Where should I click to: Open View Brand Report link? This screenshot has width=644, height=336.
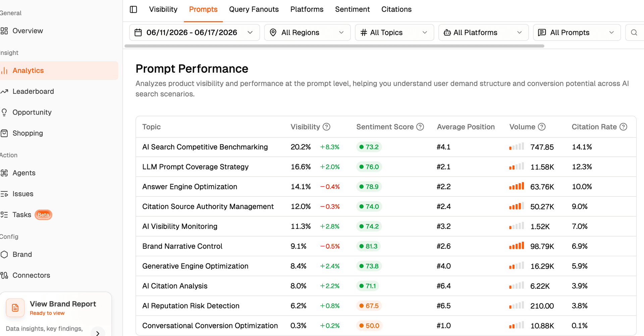coord(63,304)
